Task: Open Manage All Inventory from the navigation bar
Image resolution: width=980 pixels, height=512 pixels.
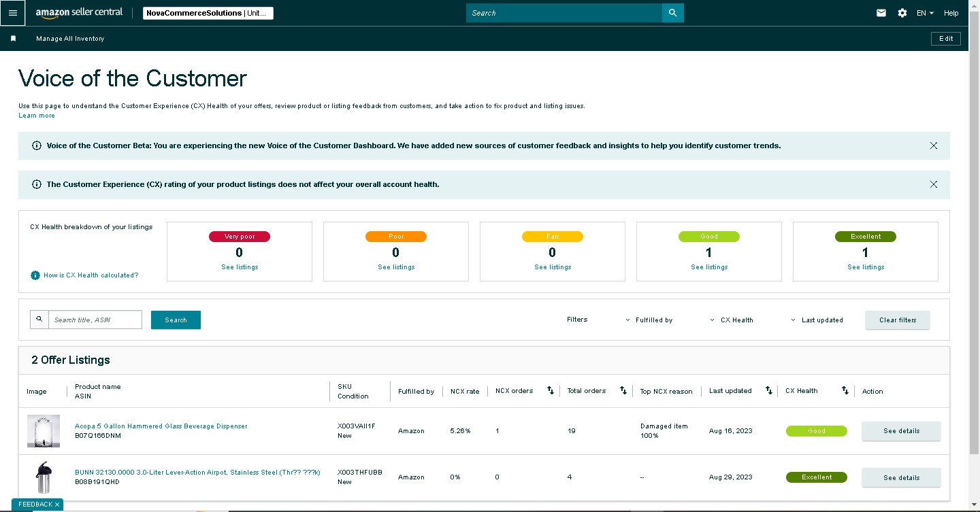Action: (70, 39)
